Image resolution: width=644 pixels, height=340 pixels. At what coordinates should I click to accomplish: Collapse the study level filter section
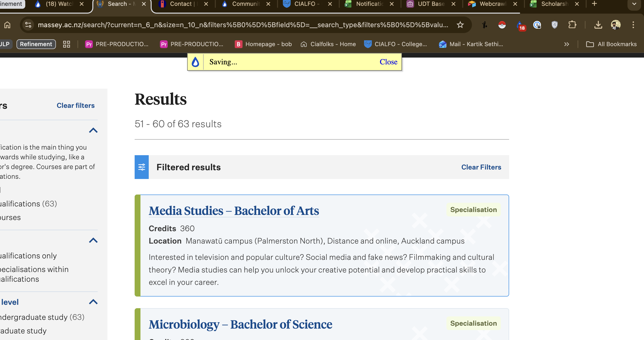pyautogui.click(x=93, y=302)
